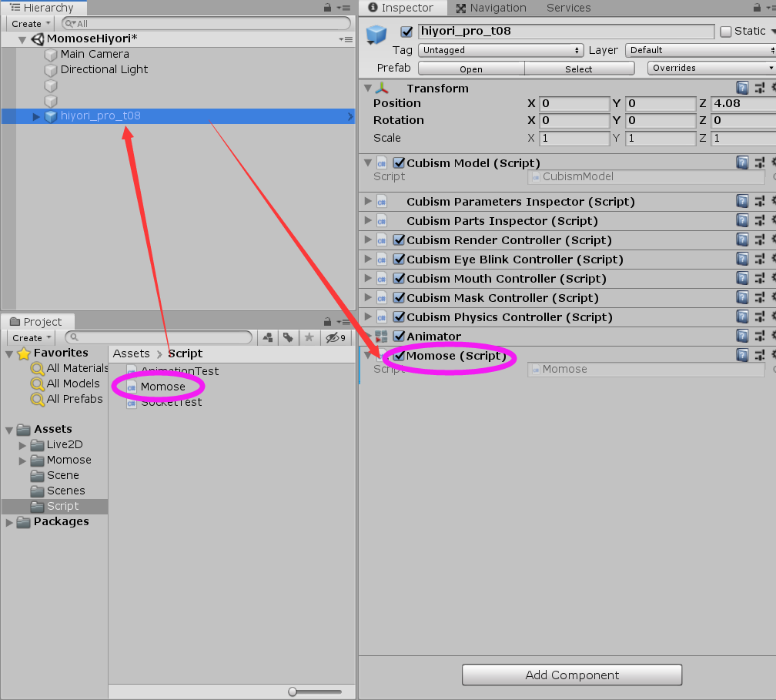Viewport: 776px width, 700px height.
Task: Click the favorites star icon in Project toolbar
Action: (309, 337)
